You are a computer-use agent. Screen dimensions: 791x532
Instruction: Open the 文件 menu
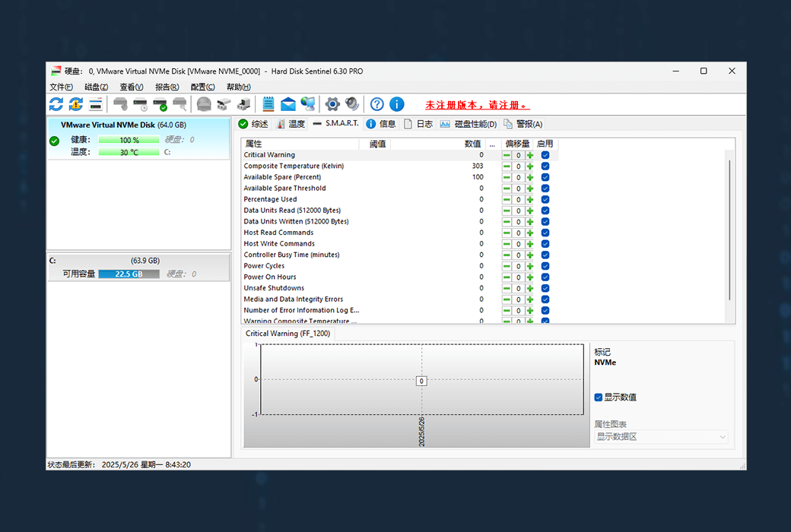click(61, 87)
